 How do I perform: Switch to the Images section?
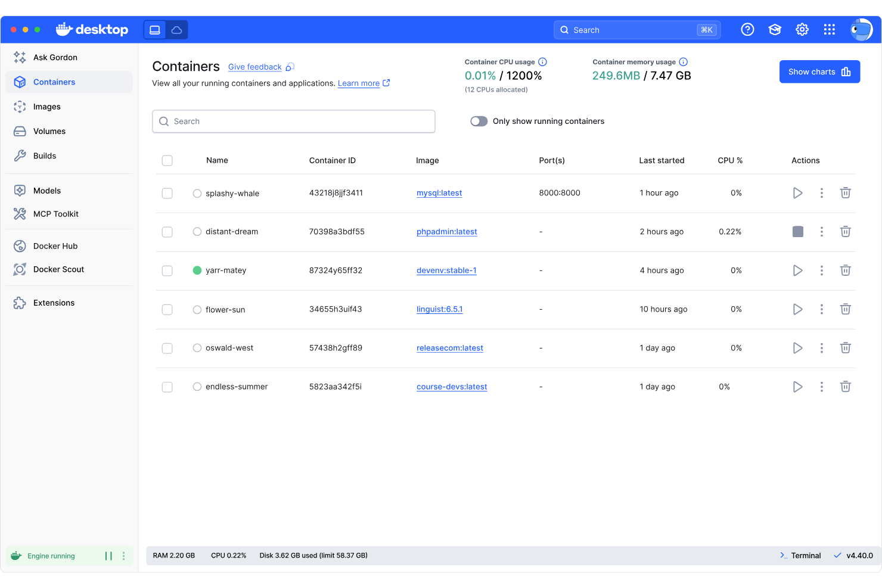(x=48, y=107)
